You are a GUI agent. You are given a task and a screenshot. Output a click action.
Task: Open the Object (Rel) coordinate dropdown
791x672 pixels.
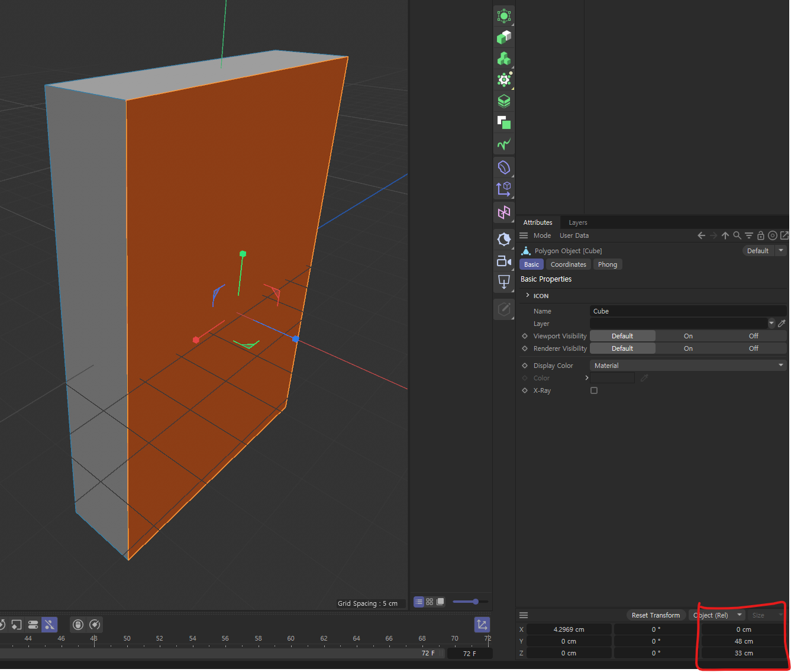(x=716, y=615)
